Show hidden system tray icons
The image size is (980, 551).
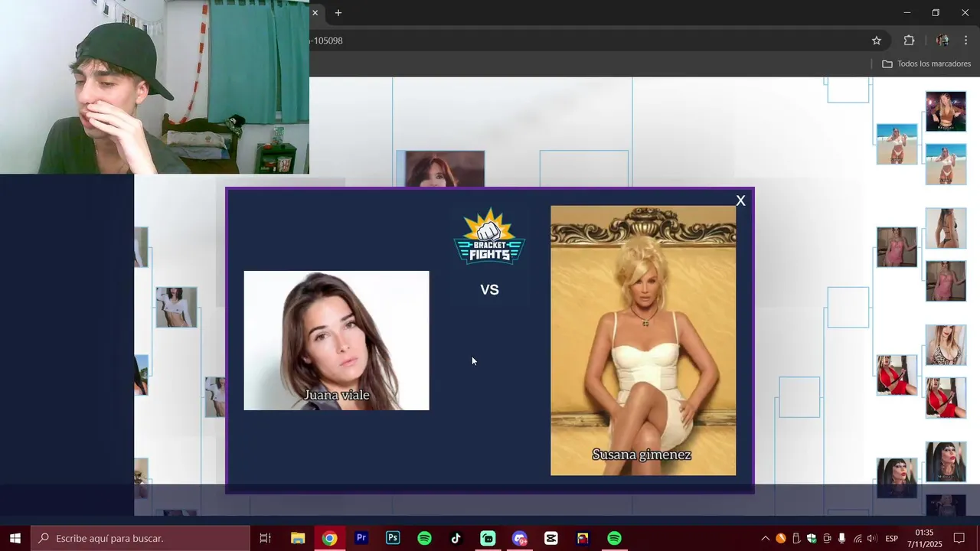(x=765, y=539)
